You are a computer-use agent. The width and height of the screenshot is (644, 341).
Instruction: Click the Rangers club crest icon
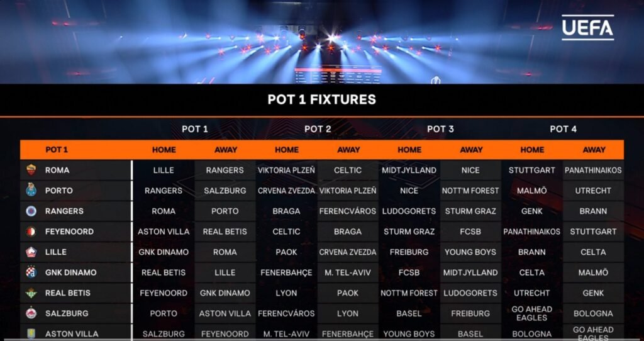click(x=31, y=211)
